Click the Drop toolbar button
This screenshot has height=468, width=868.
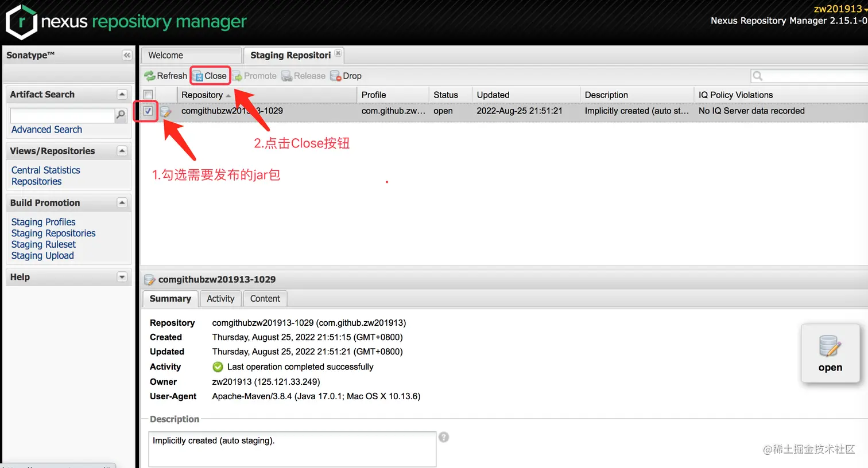pos(346,76)
